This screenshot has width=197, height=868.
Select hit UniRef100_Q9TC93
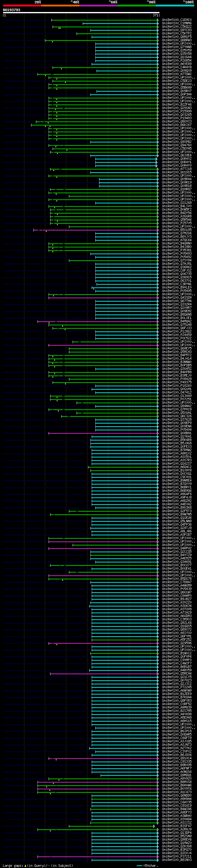[x=176, y=30]
